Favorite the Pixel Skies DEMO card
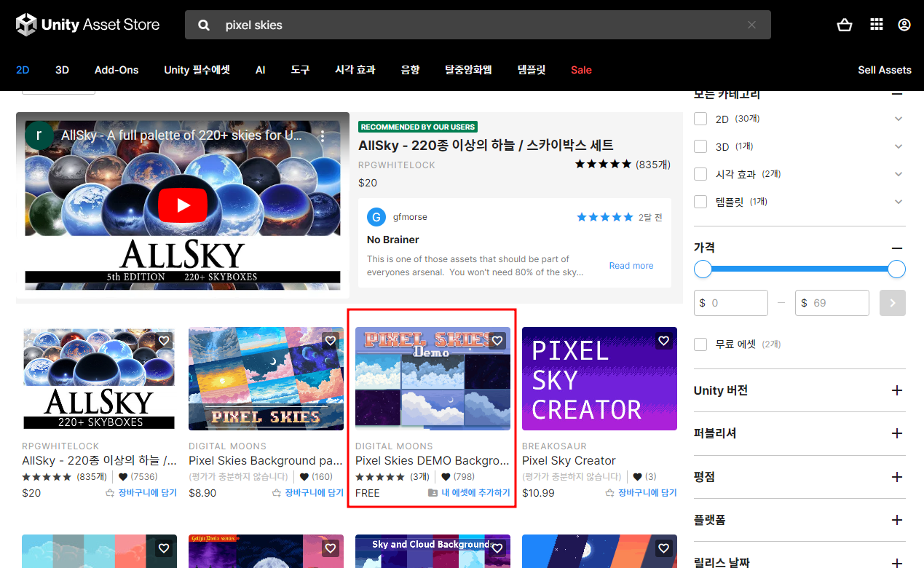Screen dimensions: 924x568 click(497, 341)
